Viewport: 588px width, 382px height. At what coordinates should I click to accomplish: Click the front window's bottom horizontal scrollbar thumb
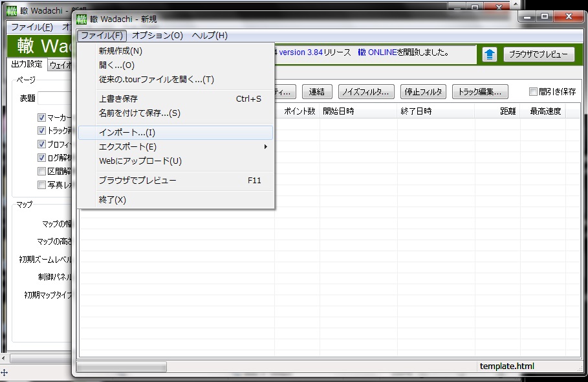[x=122, y=366]
